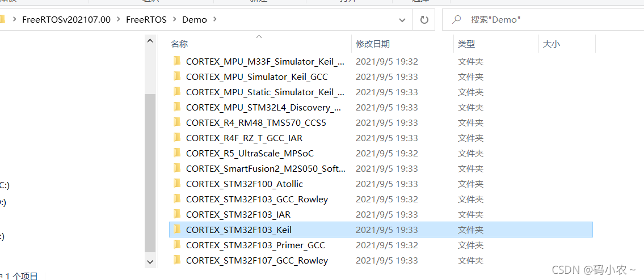Click folder icon of CORTEX_STM32F103_Primer_GCC
Screen dimensions: 644x280
(177, 245)
